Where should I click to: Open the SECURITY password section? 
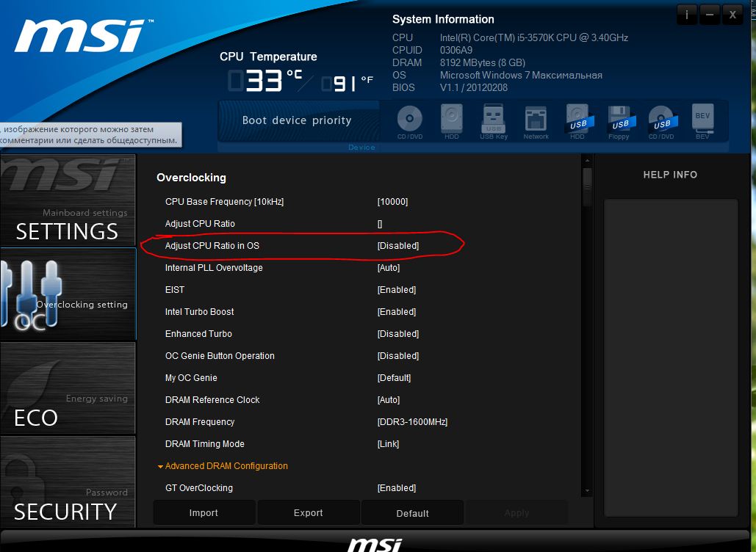click(x=68, y=482)
